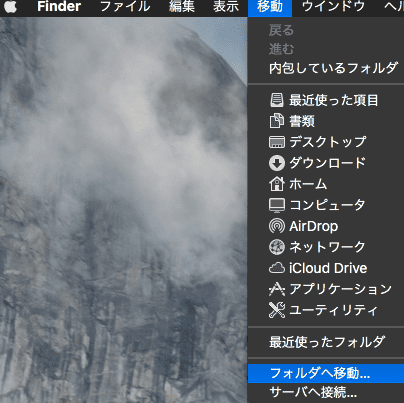Open AirDrop using its radar icon
This screenshot has height=403, width=404.
[x=277, y=226]
